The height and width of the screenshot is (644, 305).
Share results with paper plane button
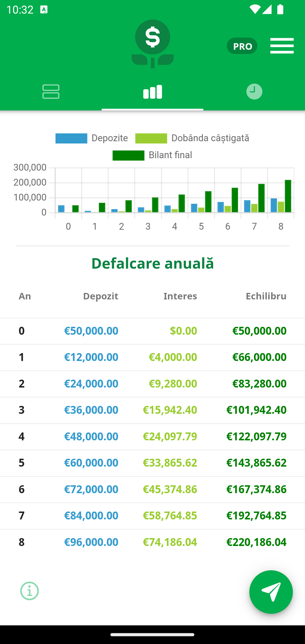(x=271, y=592)
